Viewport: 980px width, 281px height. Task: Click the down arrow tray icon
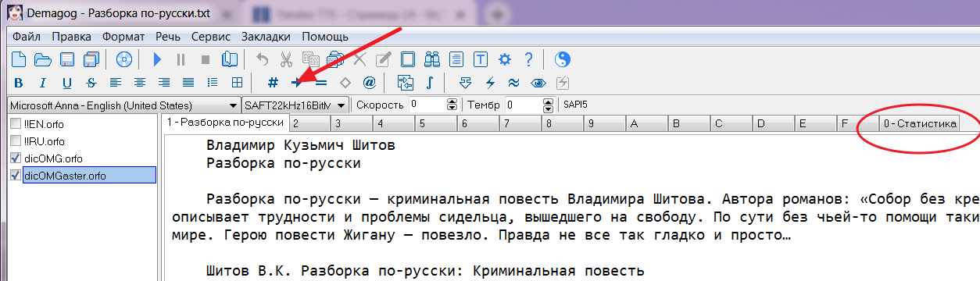pyautogui.click(x=466, y=83)
